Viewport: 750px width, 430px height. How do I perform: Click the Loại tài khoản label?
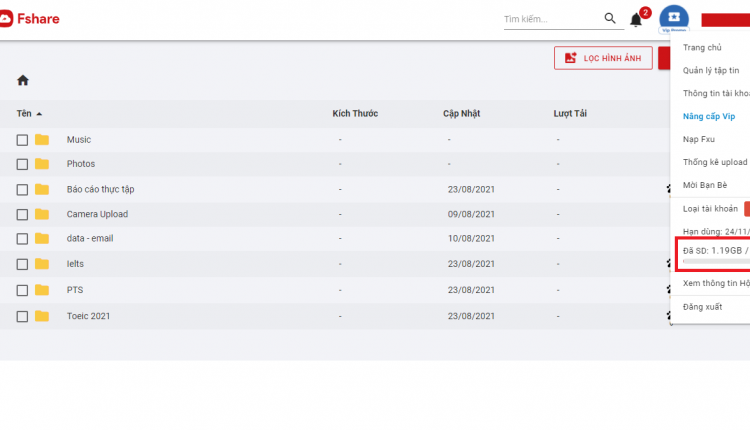710,209
